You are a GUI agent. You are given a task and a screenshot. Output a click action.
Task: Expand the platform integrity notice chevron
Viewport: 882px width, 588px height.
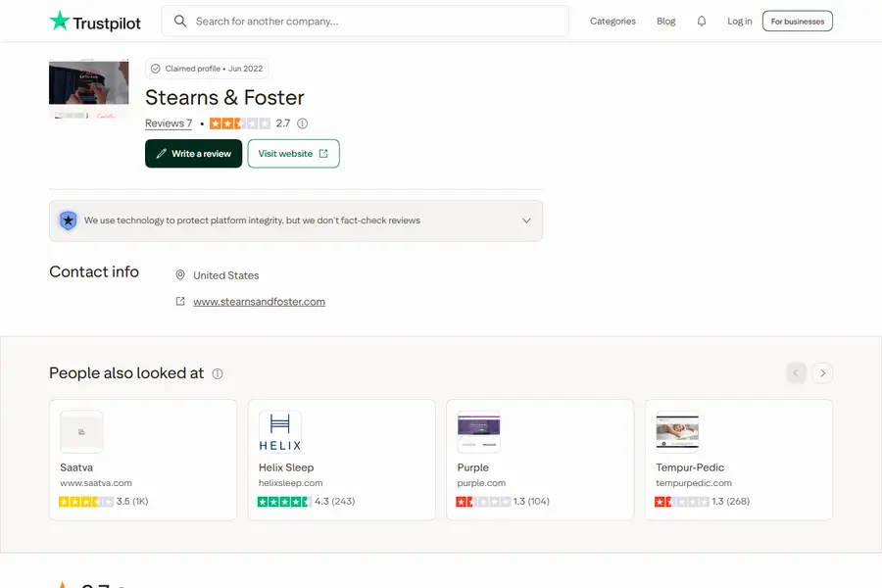526,220
